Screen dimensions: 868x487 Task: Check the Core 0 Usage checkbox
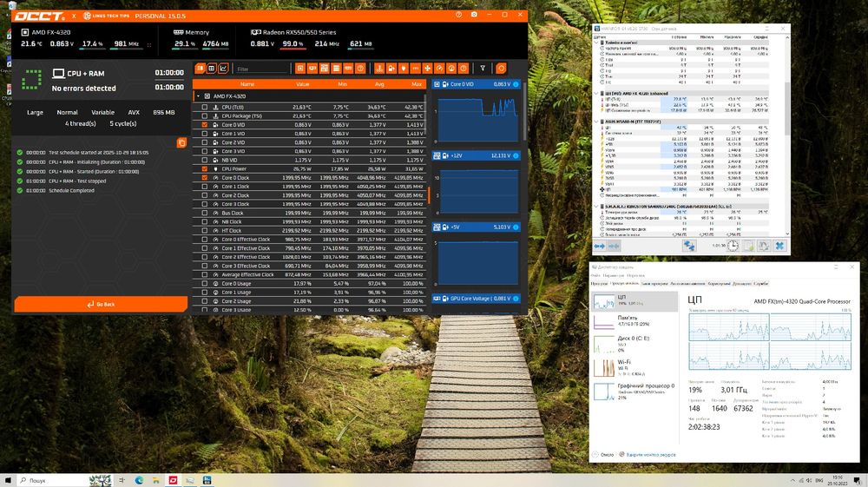coord(205,283)
